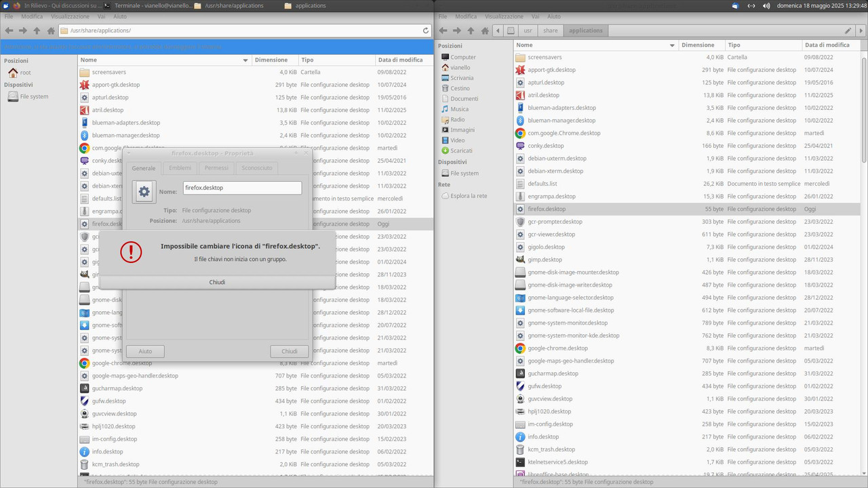
Task: Open the Radio bookmark in the sidebar
Action: pyautogui.click(x=457, y=119)
